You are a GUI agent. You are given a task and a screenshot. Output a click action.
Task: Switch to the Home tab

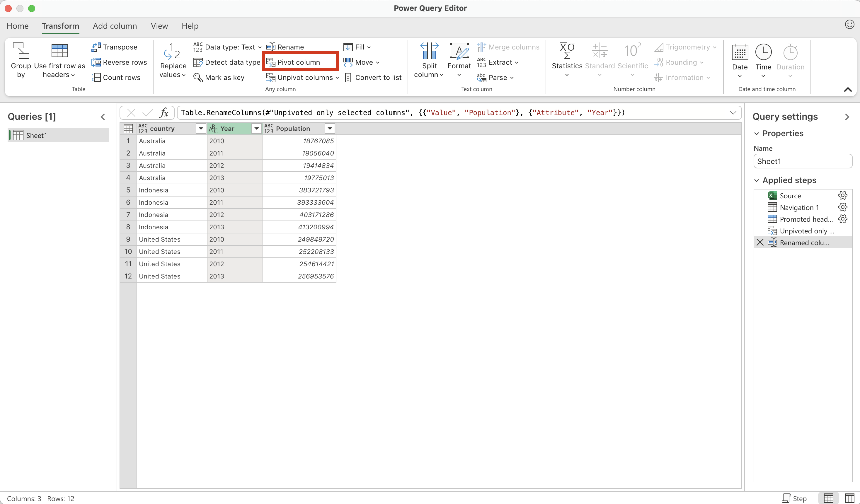coord(17,26)
